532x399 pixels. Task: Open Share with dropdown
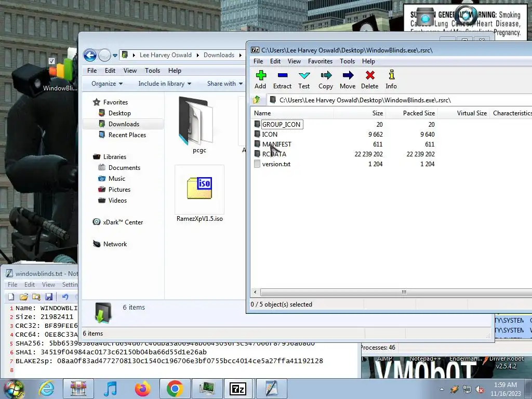point(224,84)
